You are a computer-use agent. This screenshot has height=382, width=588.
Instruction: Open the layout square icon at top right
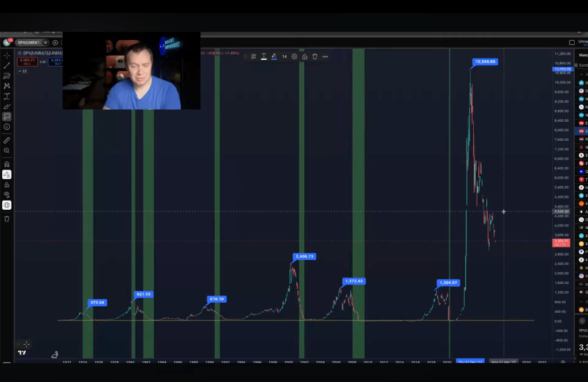pos(572,43)
